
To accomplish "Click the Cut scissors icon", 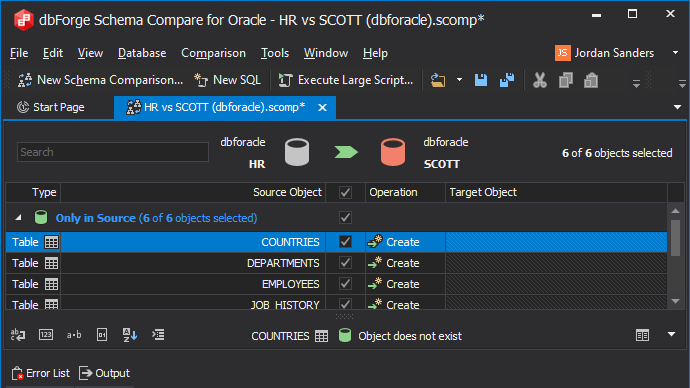I will 540,80.
